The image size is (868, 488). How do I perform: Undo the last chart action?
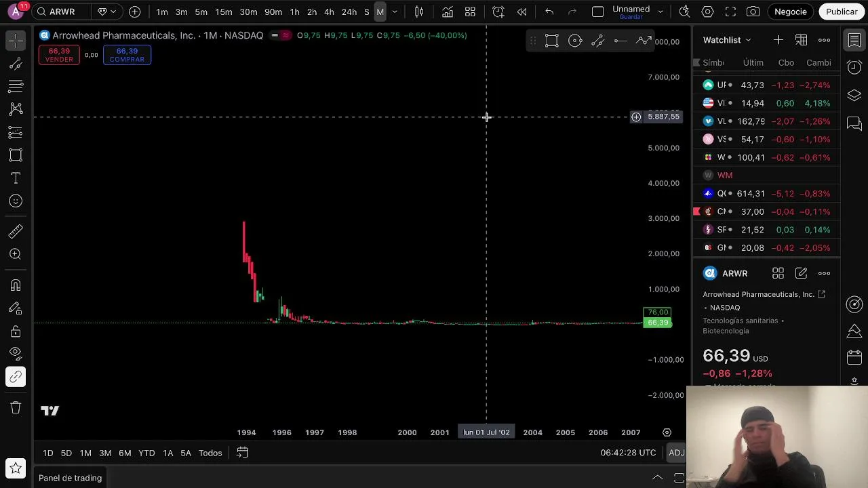coord(549,12)
